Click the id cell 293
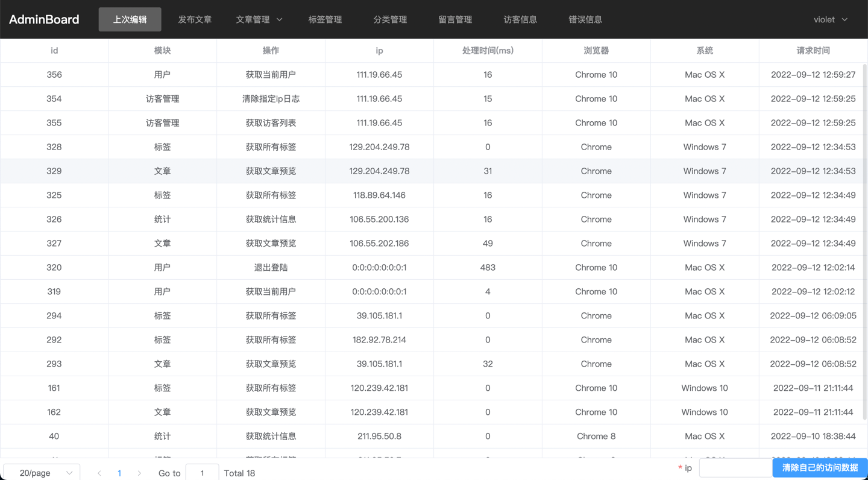The width and height of the screenshot is (868, 480). [x=54, y=364]
